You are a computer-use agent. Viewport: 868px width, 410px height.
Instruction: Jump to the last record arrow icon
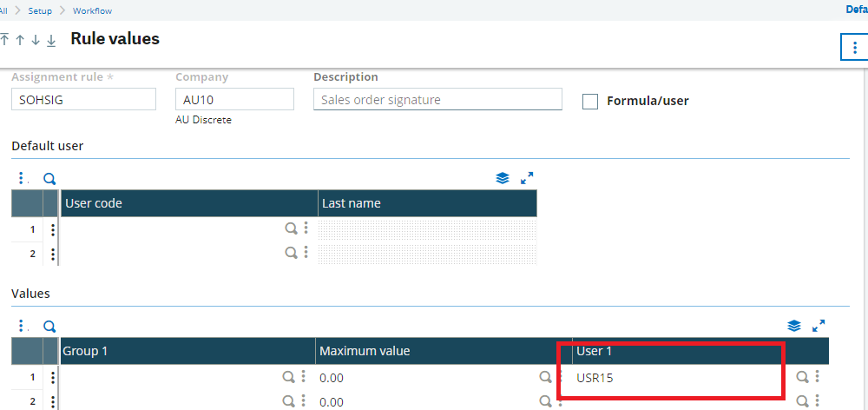click(51, 41)
